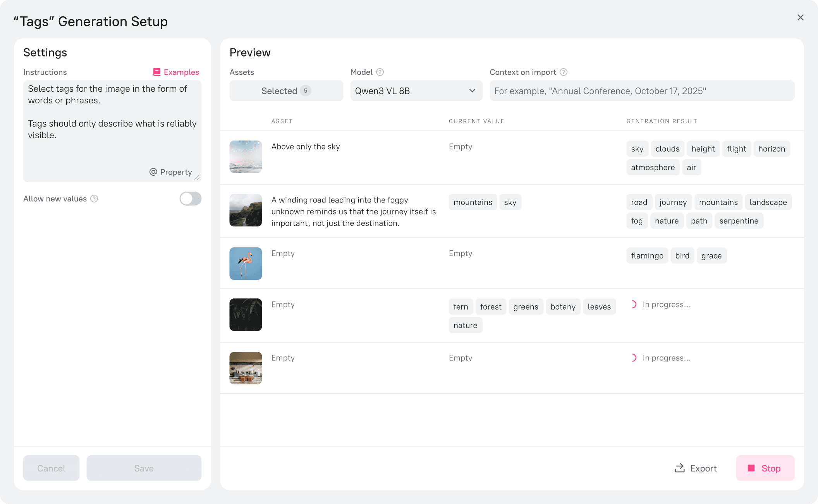The image size is (818, 504).
Task: Click the Save button
Action: click(x=144, y=468)
